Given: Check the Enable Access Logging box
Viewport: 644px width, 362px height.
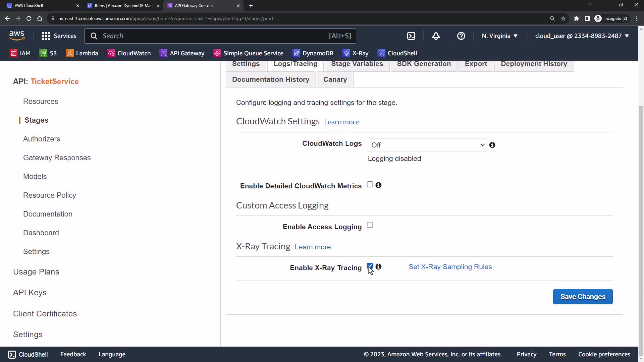Looking at the screenshot, I should [370, 225].
